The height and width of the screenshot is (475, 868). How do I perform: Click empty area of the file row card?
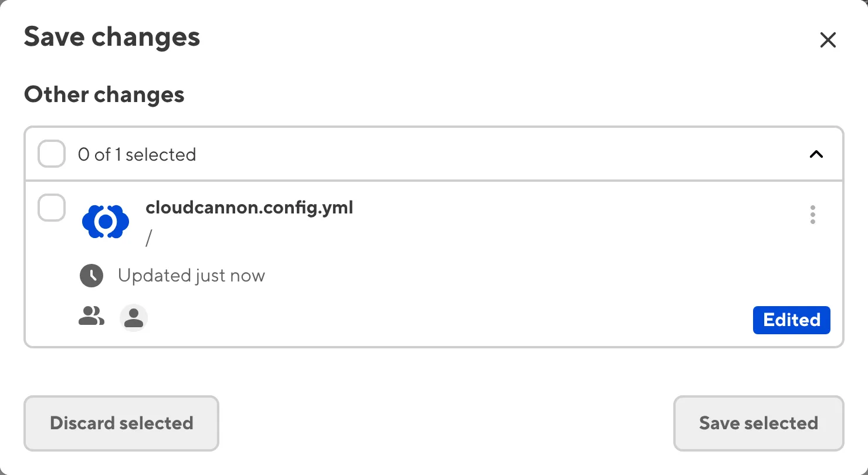469,264
